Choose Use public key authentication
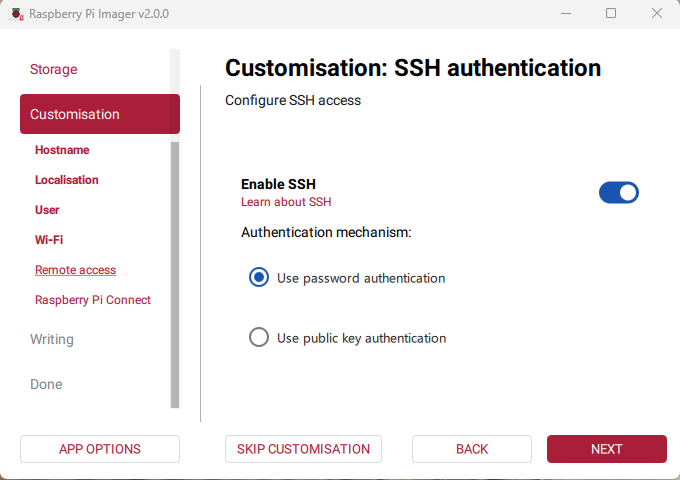Image resolution: width=680 pixels, height=480 pixels. (x=259, y=338)
